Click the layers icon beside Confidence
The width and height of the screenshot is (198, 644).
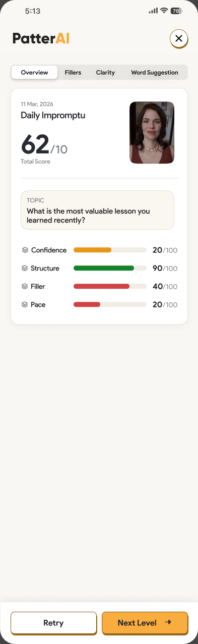click(x=25, y=250)
